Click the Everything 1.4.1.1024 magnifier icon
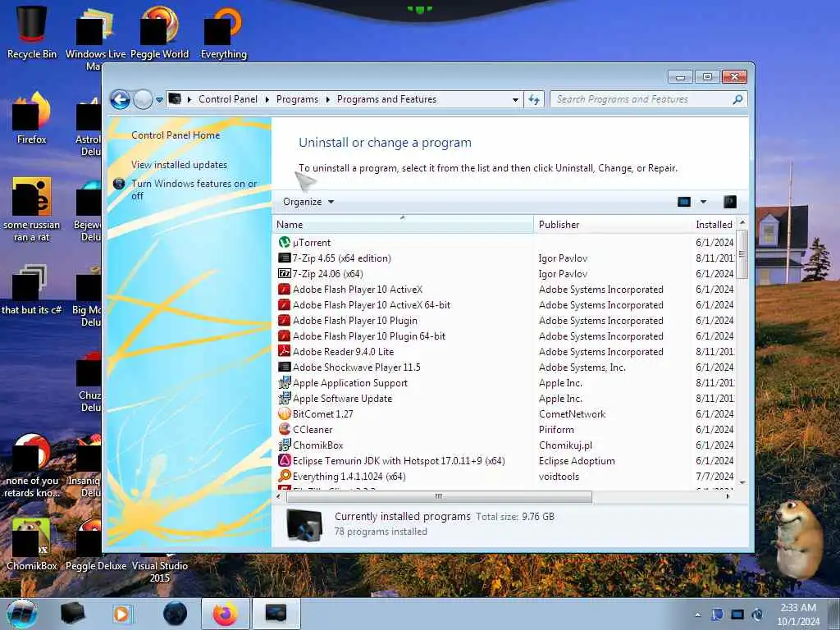The image size is (840, 630). 285,476
